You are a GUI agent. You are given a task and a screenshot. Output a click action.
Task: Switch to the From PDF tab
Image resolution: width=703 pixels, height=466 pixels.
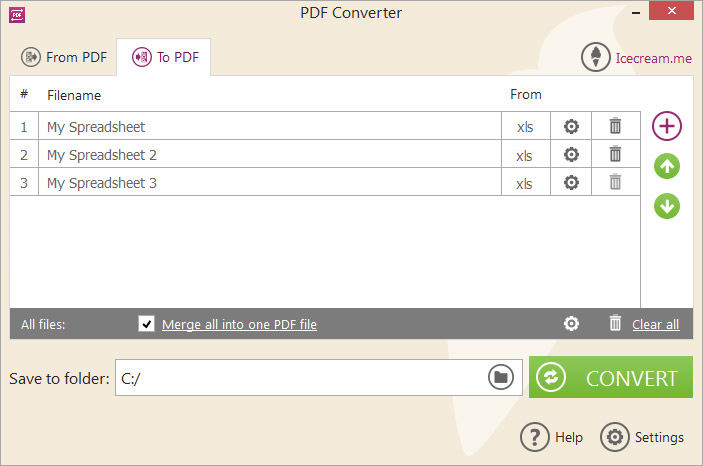point(64,57)
